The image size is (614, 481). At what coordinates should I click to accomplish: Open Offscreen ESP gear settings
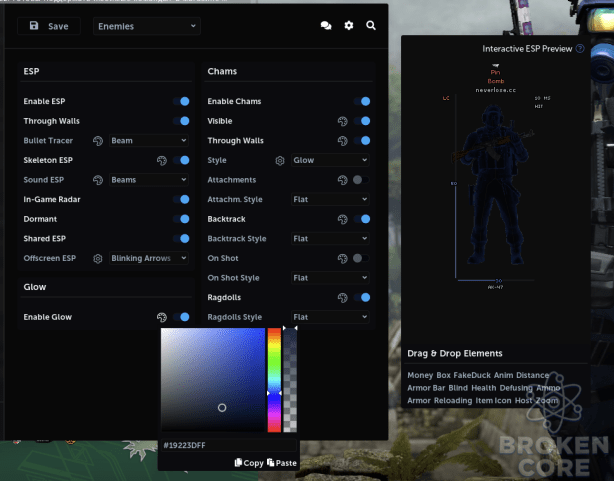(98, 259)
